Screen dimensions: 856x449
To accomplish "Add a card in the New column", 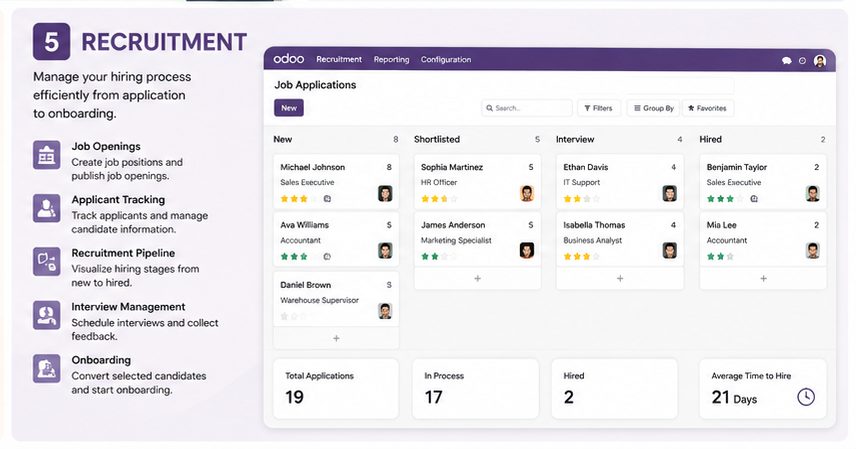I will pos(336,338).
